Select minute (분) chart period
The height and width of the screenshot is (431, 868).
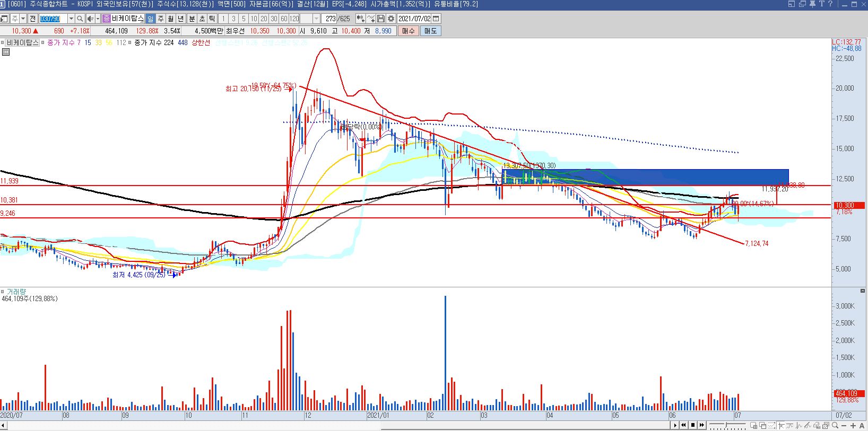tap(192, 19)
